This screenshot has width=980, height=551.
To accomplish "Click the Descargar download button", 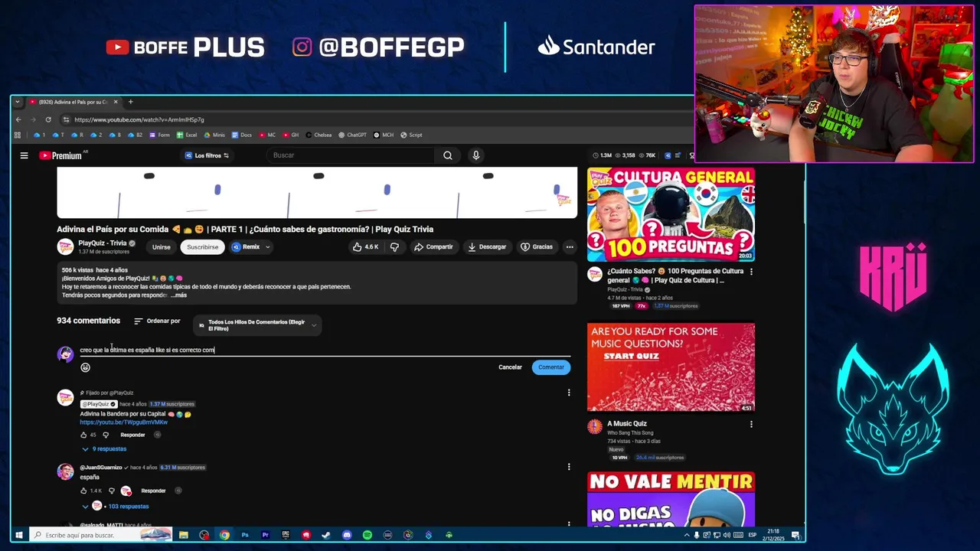I will click(x=487, y=247).
